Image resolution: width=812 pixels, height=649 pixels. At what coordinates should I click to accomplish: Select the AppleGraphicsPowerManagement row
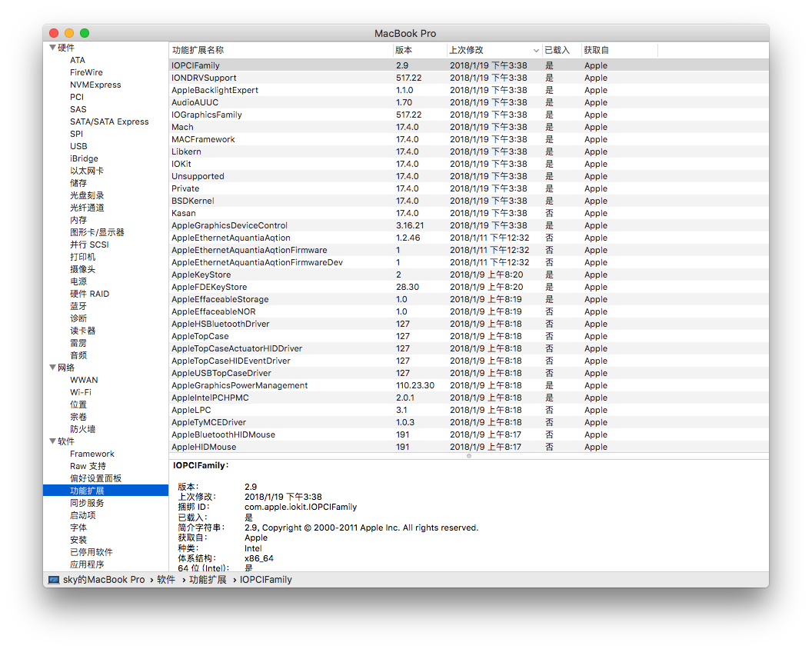pos(468,385)
